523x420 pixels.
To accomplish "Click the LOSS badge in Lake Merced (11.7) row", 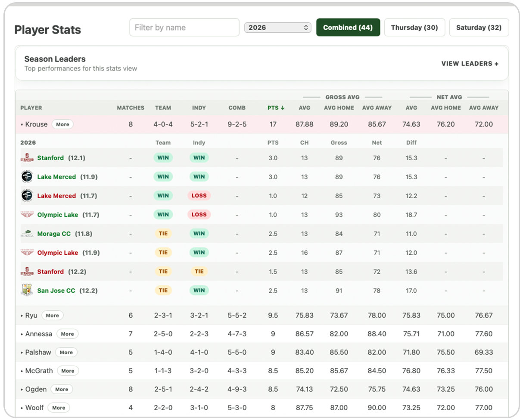I will point(199,196).
